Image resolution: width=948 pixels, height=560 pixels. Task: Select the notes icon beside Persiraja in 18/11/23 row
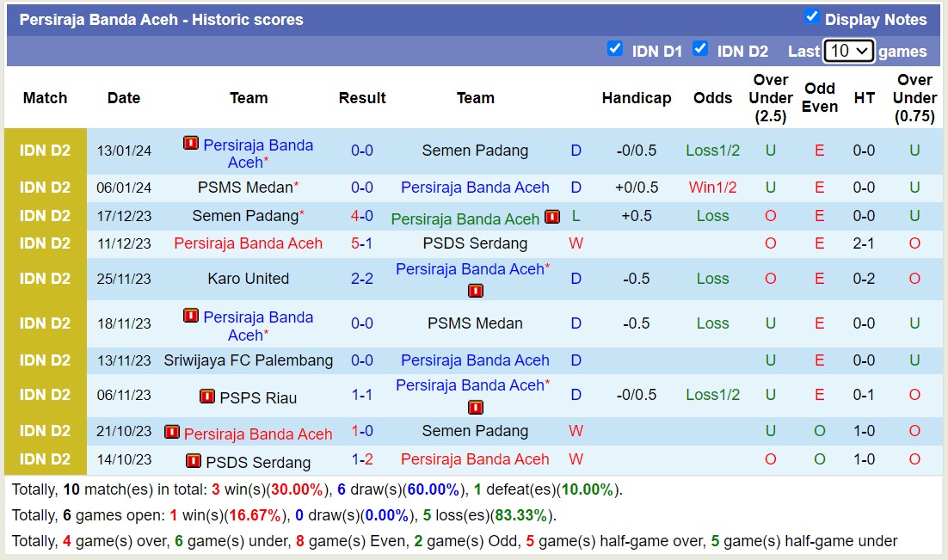(191, 317)
